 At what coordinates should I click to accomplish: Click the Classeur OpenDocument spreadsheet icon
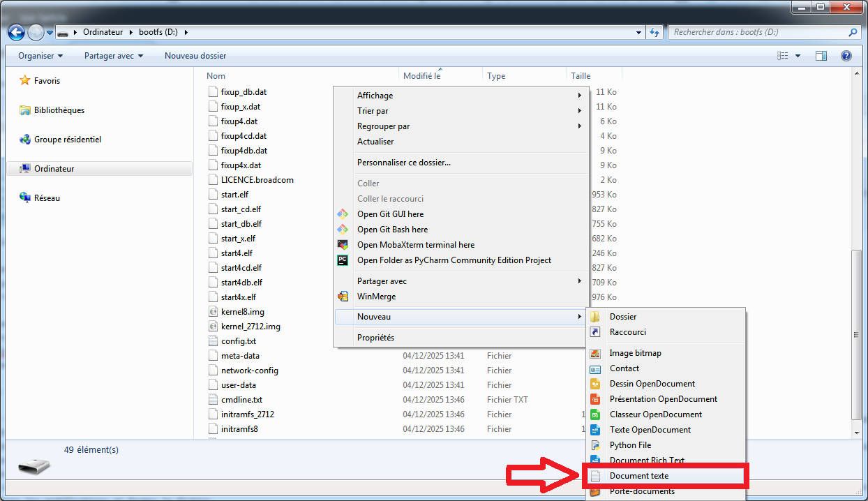coord(595,414)
